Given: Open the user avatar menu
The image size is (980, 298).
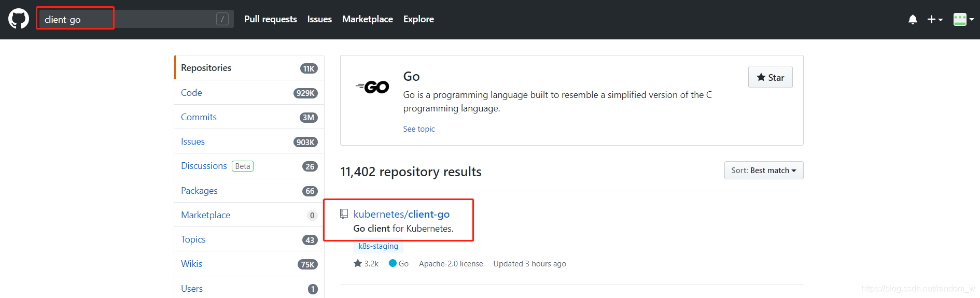Looking at the screenshot, I should [x=963, y=19].
